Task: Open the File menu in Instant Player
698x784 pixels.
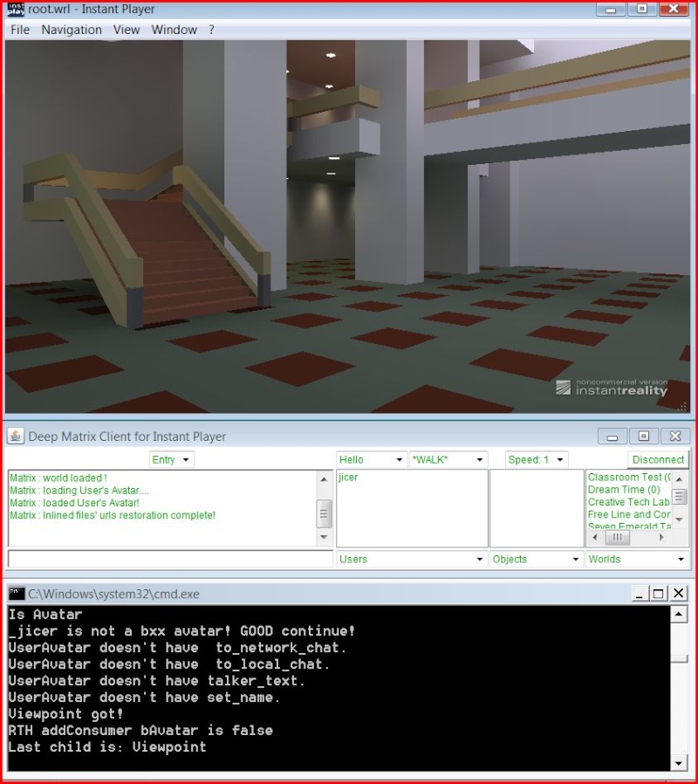Action: pyautogui.click(x=20, y=30)
